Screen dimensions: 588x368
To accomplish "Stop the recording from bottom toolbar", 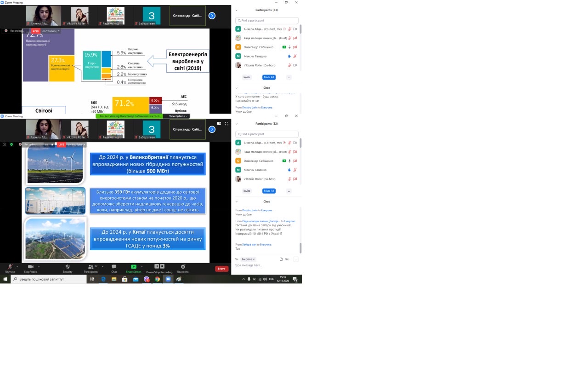I will click(x=162, y=266).
